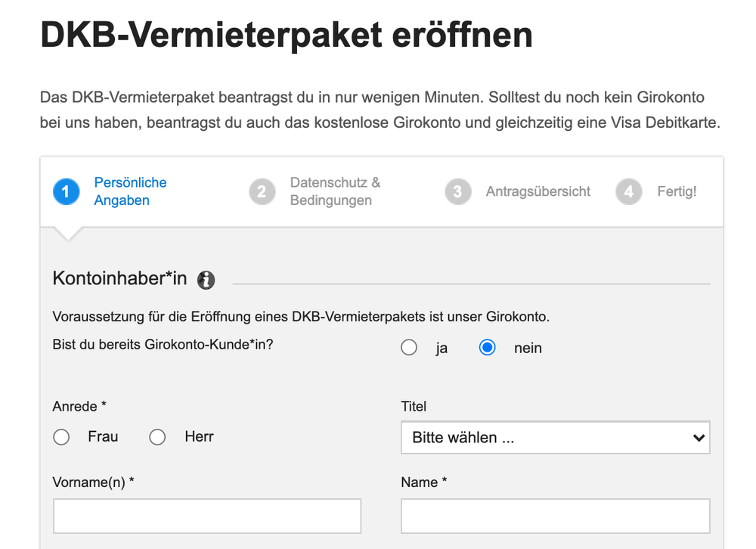Choose 'Herr' as Anrede
Image resolution: width=756 pixels, height=549 pixels.
(157, 437)
